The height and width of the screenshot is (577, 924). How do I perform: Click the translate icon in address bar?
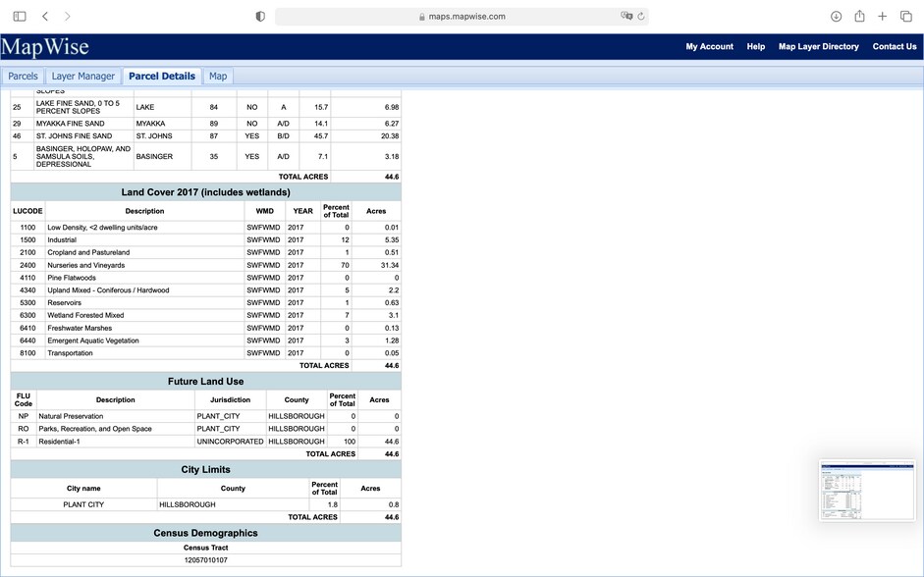(x=625, y=17)
